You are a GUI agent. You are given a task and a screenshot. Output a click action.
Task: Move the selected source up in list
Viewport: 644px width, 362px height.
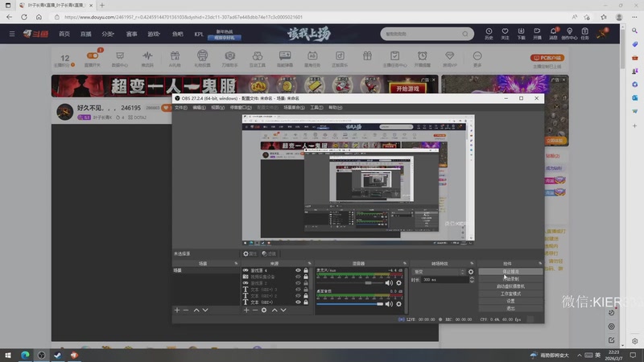(275, 310)
